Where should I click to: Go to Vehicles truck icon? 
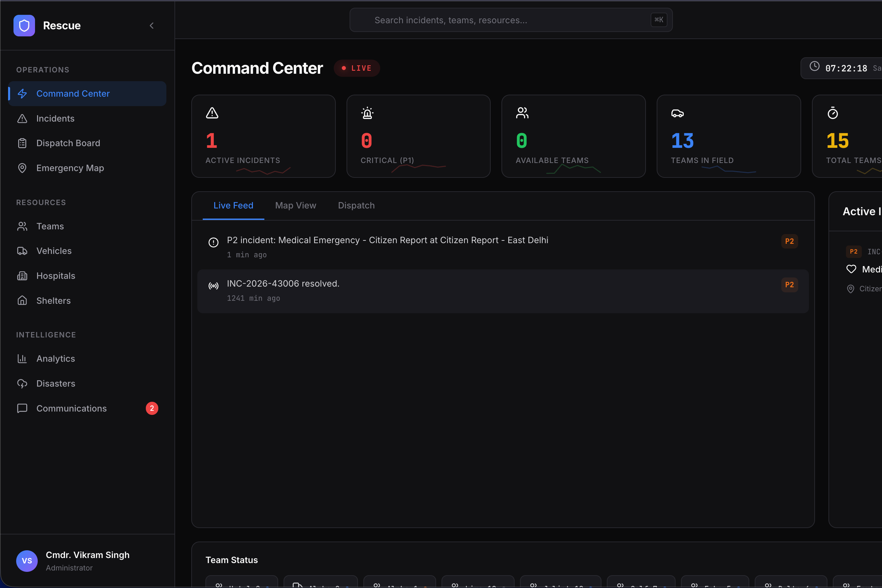pyautogui.click(x=22, y=251)
